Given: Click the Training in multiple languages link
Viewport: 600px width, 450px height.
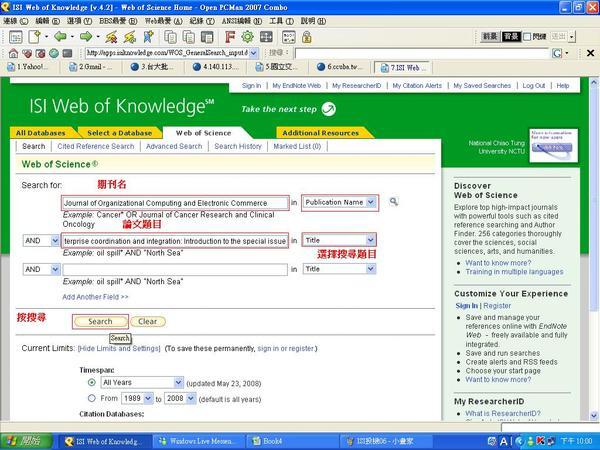Looking at the screenshot, I should coord(514,272).
